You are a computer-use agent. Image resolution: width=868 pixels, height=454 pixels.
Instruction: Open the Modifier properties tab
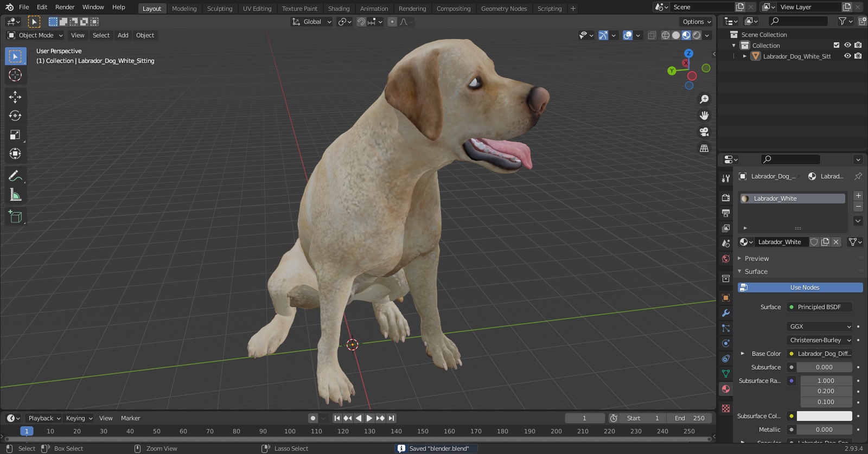click(726, 313)
